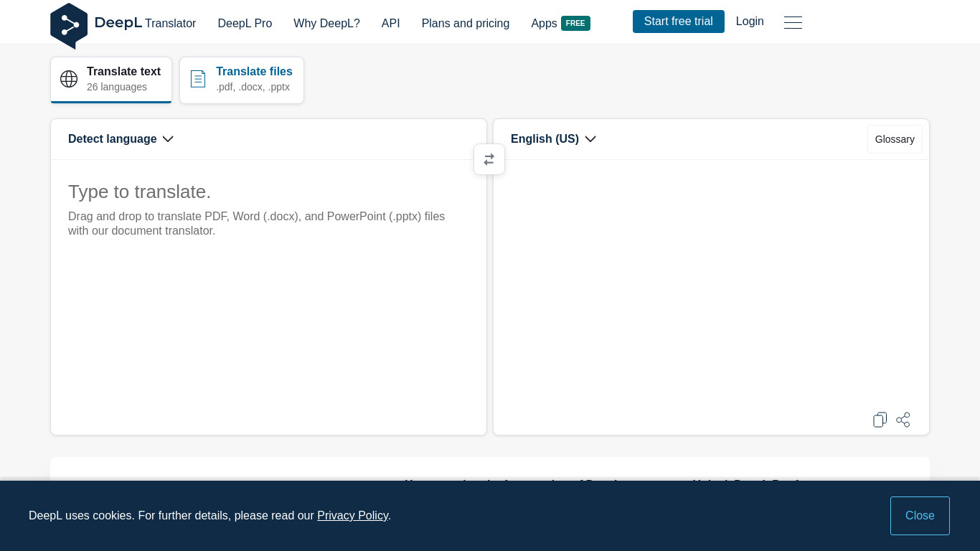Swap source and target languages icon
This screenshot has width=980, height=551.
pos(489,159)
